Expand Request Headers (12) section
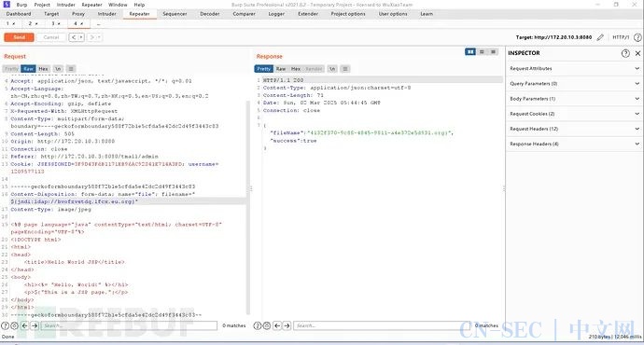The image size is (644, 345). [575, 129]
